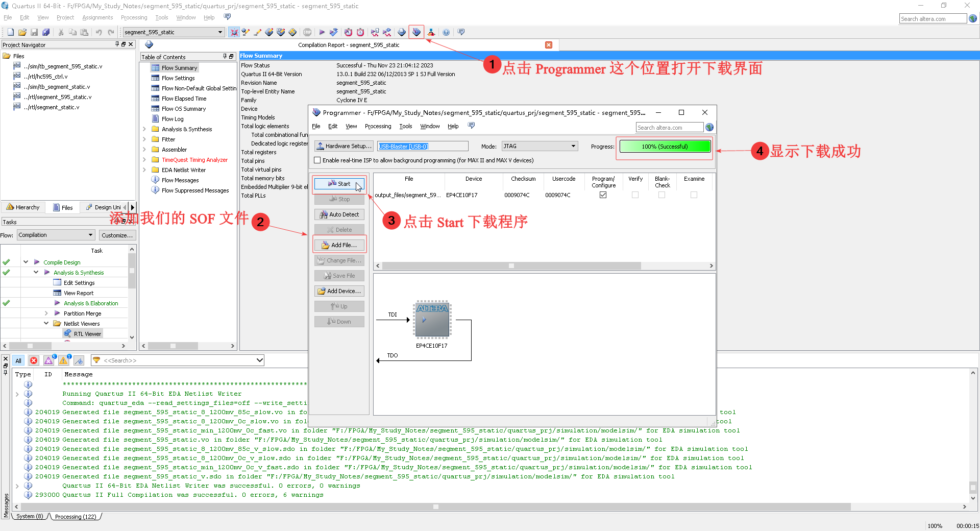This screenshot has height=531, width=980.
Task: Click the globe icon beside main Search altera.com
Action: click(x=973, y=18)
